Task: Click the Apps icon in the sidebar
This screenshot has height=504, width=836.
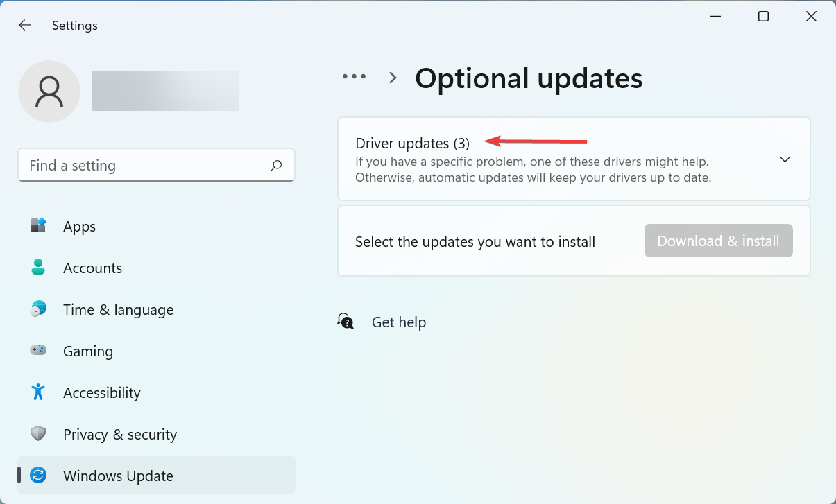Action: pos(38,226)
